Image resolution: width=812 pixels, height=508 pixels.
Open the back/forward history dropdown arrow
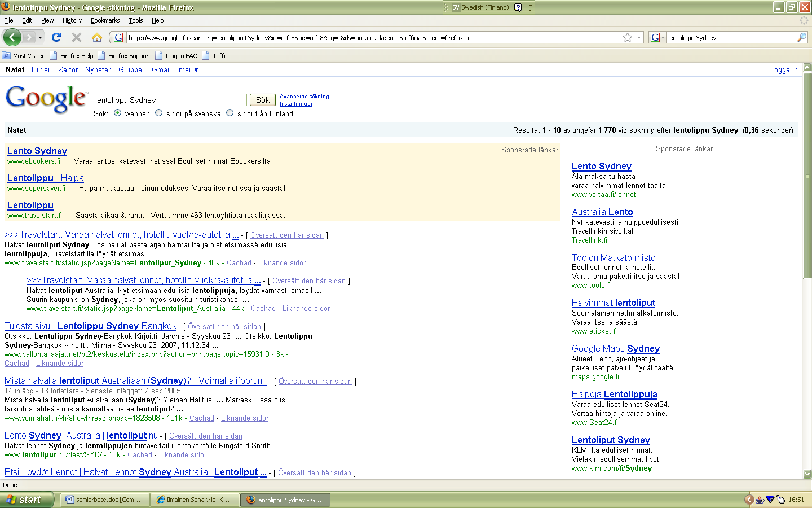pos(40,37)
